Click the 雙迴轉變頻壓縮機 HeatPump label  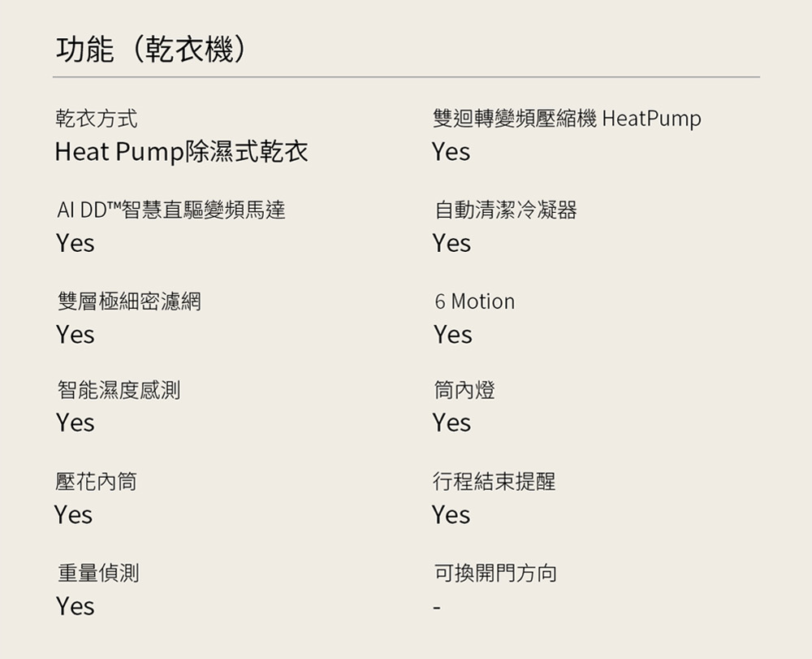(x=566, y=119)
